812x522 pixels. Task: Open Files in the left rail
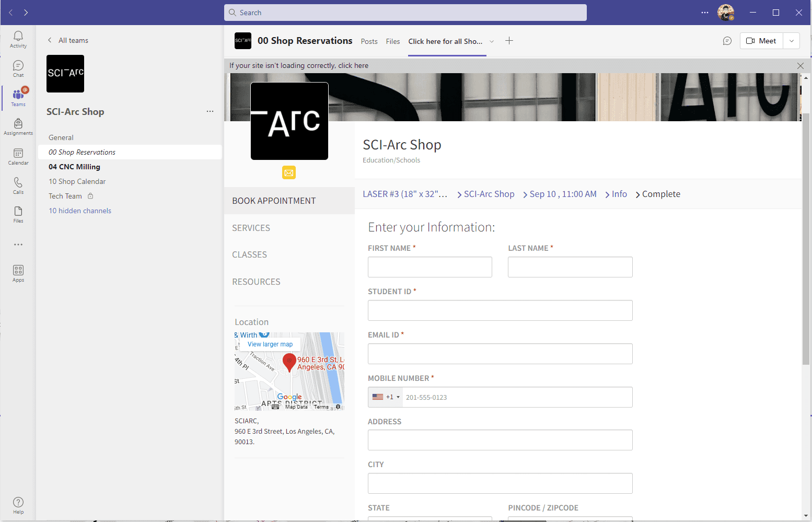[18, 214]
